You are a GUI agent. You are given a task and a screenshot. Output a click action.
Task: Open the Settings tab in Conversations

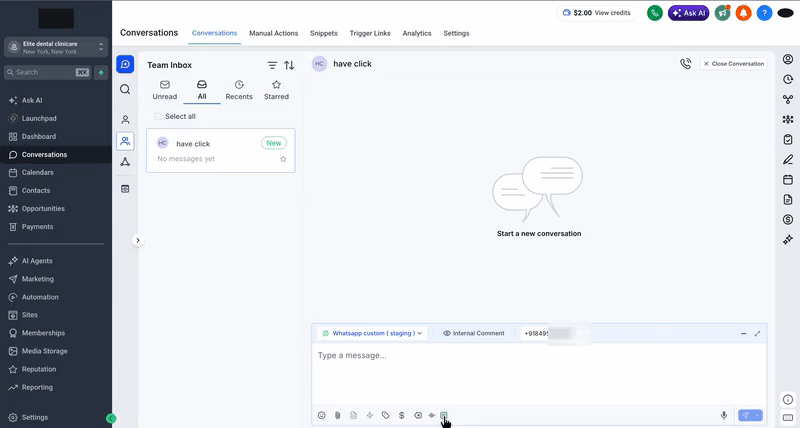(456, 33)
